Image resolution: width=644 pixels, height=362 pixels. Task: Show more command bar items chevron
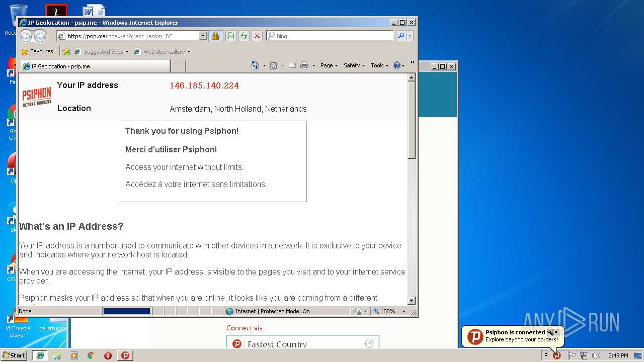click(x=413, y=62)
